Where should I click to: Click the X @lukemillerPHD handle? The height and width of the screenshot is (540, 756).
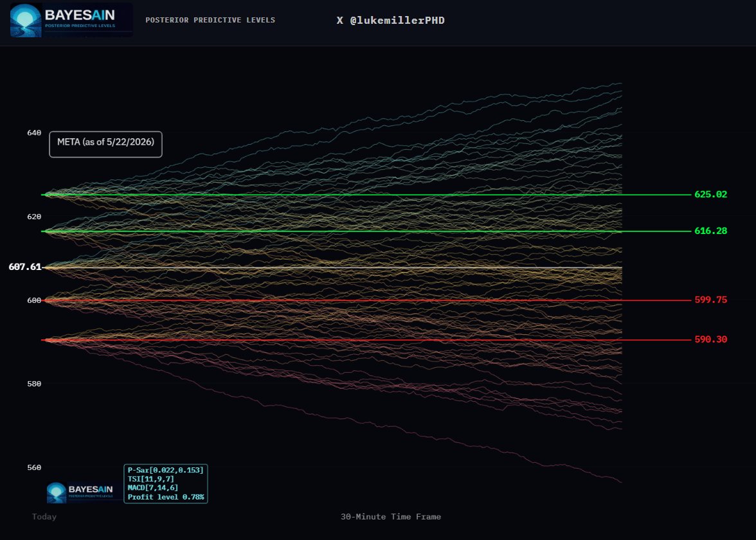click(x=391, y=21)
